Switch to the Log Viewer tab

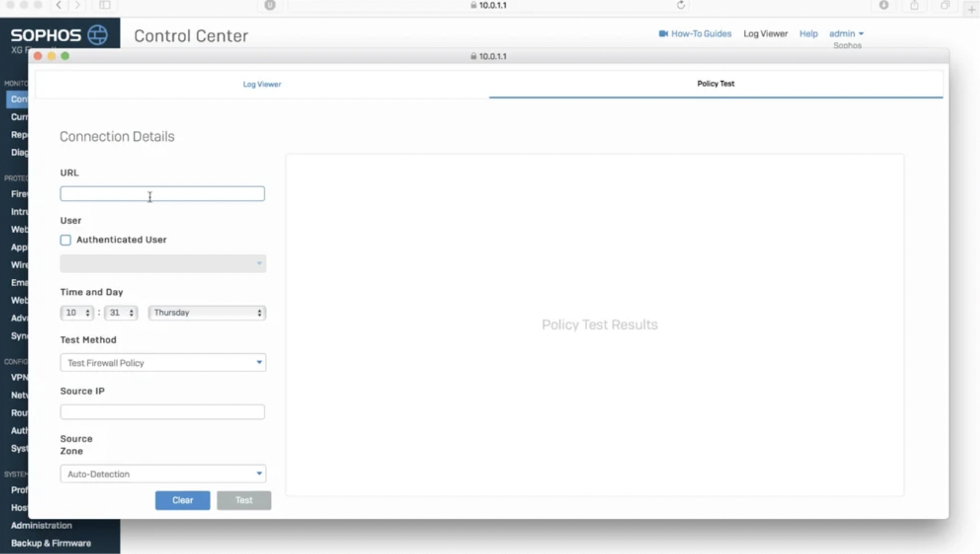[262, 84]
